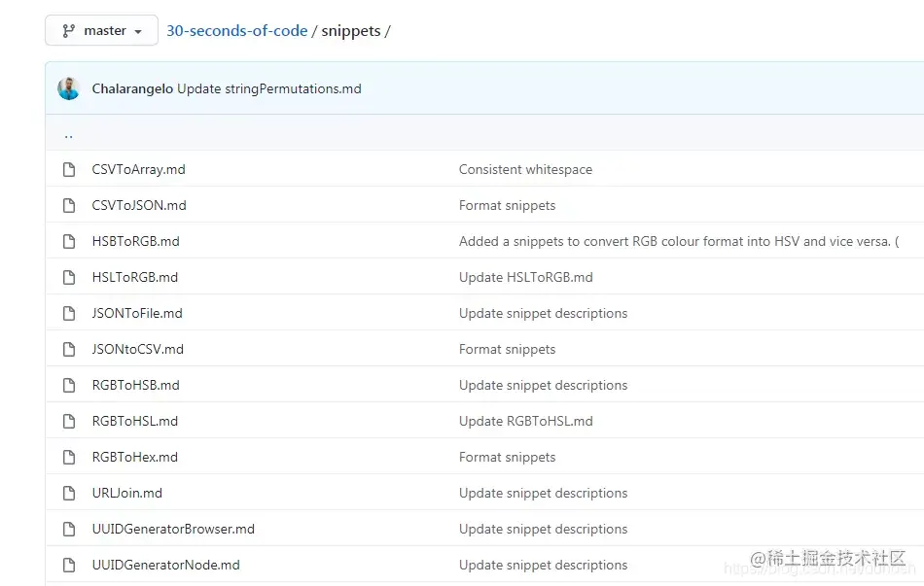Click file icon next to HSBToRGB.md
Image resolution: width=924 pixels, height=586 pixels.
69,241
